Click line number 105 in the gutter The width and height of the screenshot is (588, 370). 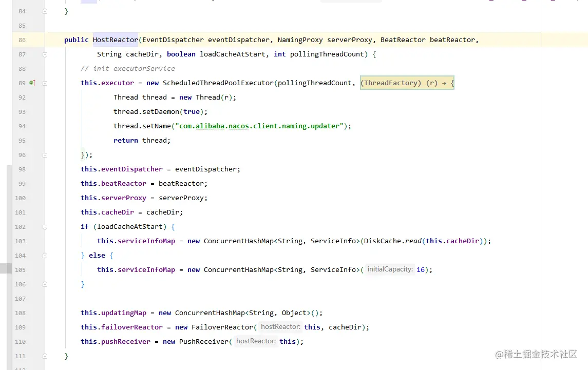point(20,270)
